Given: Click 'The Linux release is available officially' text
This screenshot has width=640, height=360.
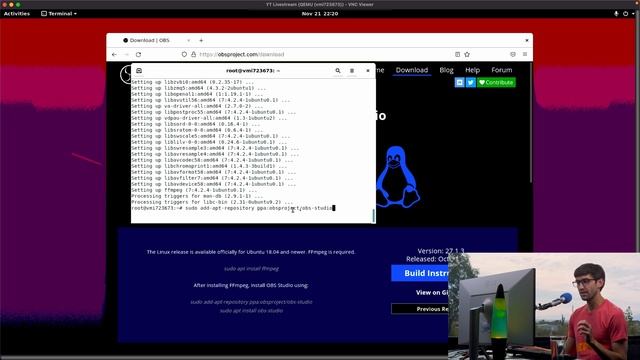Looking at the screenshot, I should tap(251, 252).
